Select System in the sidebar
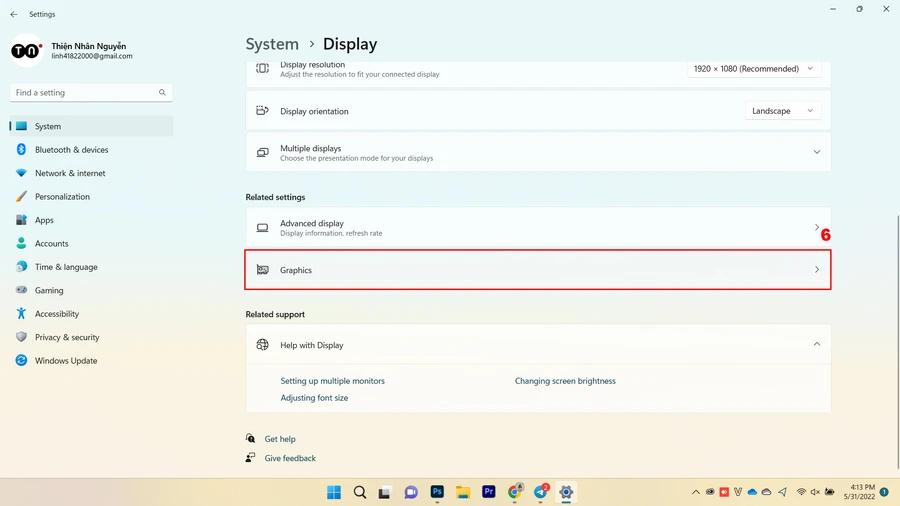Image resolution: width=900 pixels, height=506 pixels. [x=91, y=126]
